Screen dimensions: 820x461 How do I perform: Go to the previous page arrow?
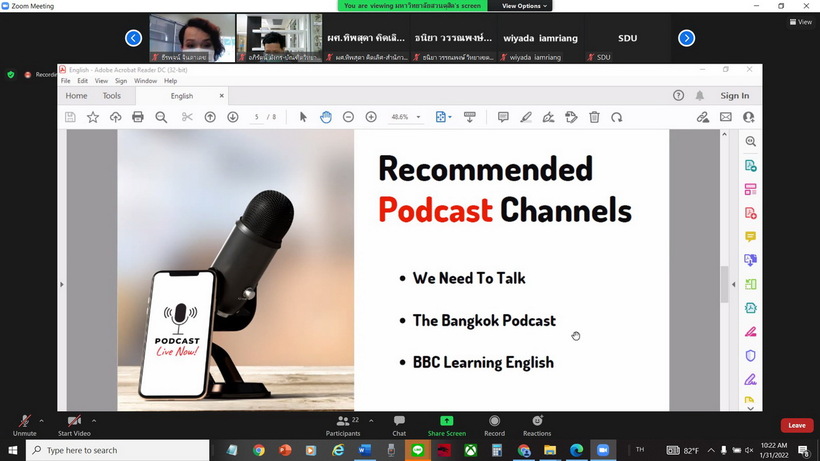210,117
